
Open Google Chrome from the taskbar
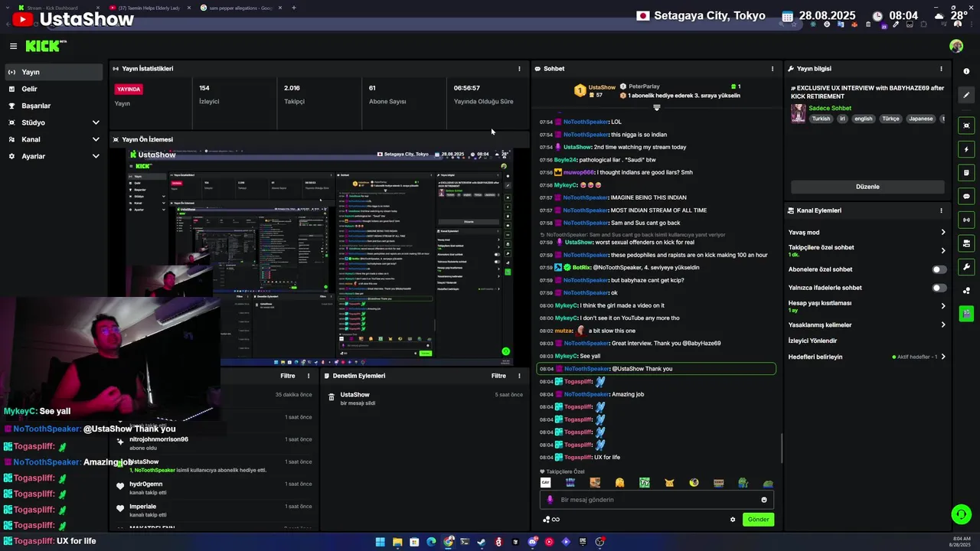(x=448, y=542)
